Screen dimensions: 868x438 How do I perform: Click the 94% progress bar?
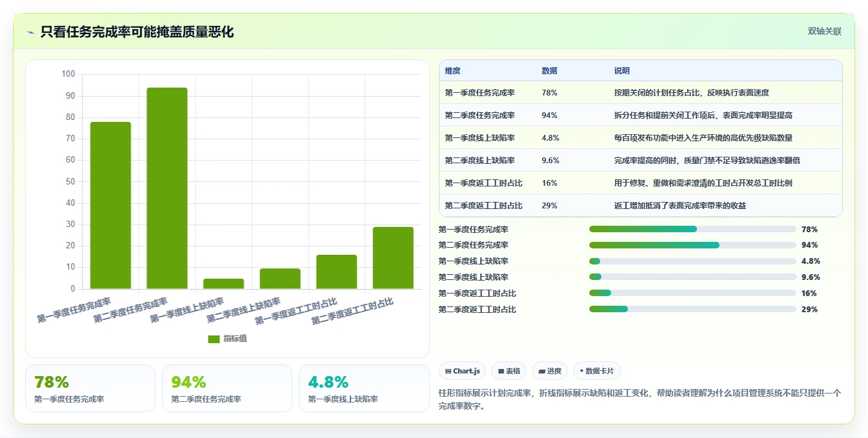tap(692, 245)
